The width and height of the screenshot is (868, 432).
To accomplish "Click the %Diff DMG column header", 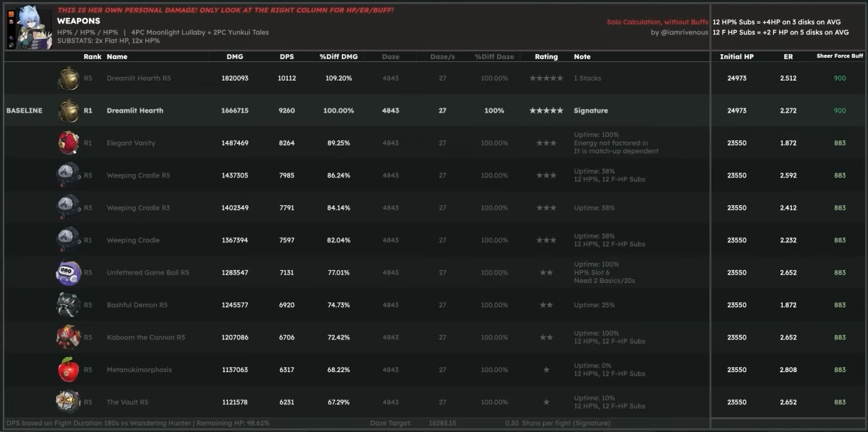I will pyautogui.click(x=339, y=56).
